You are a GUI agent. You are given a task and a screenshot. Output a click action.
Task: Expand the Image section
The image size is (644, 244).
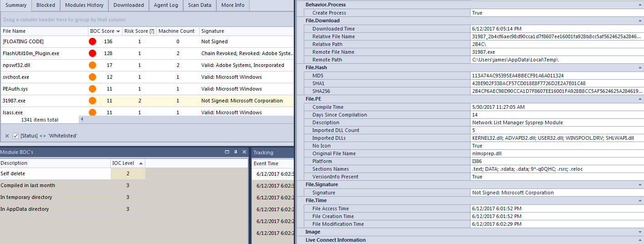coord(640,232)
